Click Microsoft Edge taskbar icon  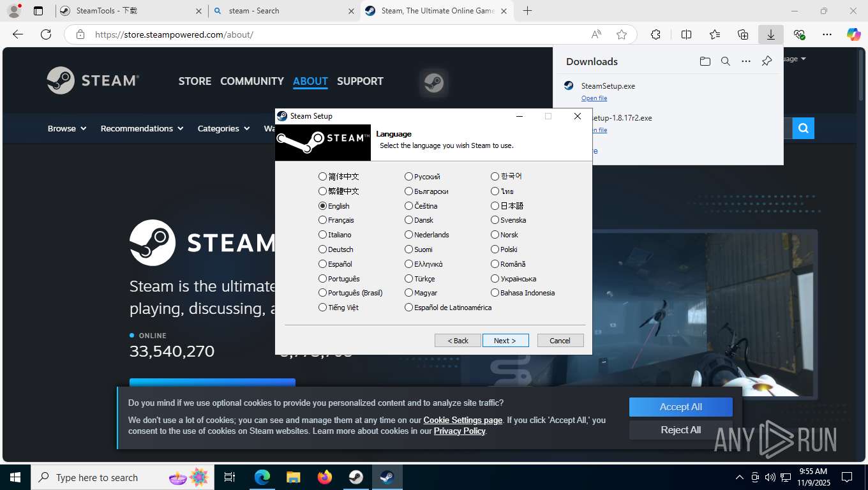[262, 477]
